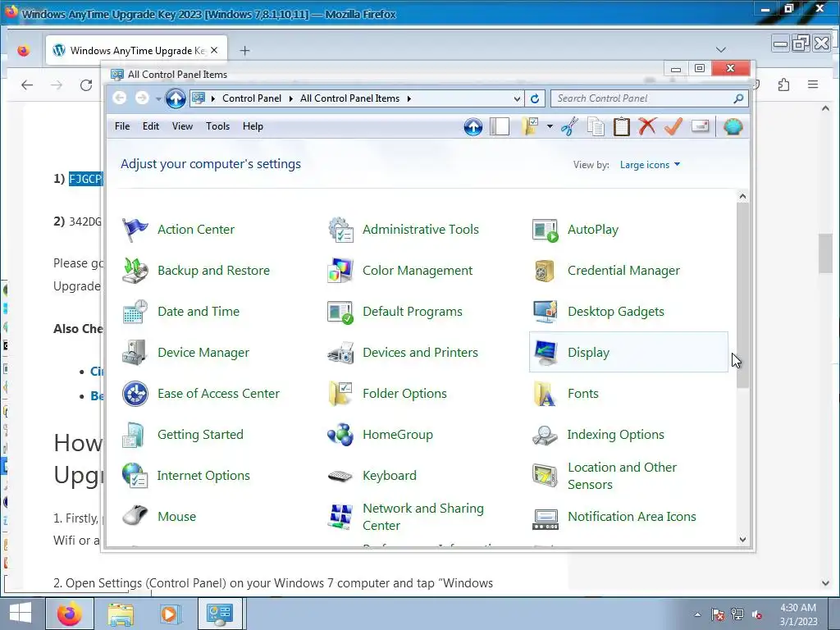840x630 pixels.
Task: Open the File menu
Action: pos(122,126)
